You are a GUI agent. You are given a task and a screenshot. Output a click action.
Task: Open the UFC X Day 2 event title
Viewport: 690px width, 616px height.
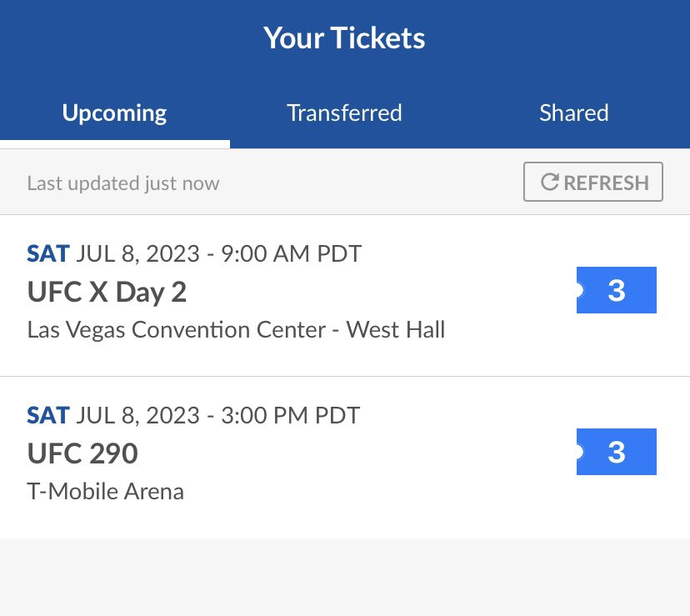coord(107,293)
